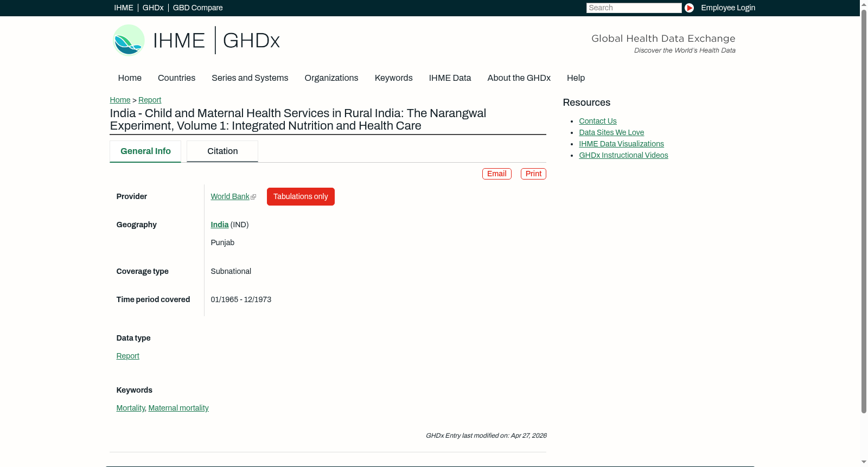The height and width of the screenshot is (467, 868).
Task: Click the 'GHDx Entry last modified on' text
Action: click(x=486, y=436)
